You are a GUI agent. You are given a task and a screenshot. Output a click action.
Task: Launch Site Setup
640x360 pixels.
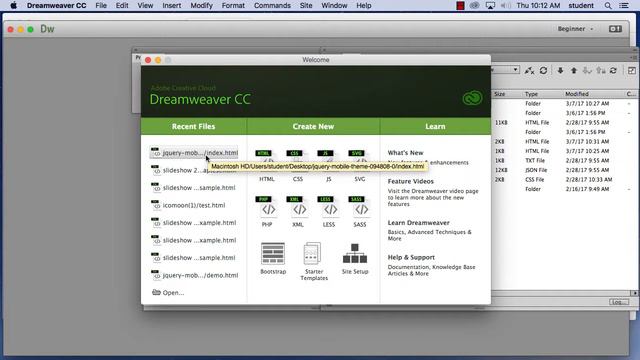pyautogui.click(x=355, y=258)
